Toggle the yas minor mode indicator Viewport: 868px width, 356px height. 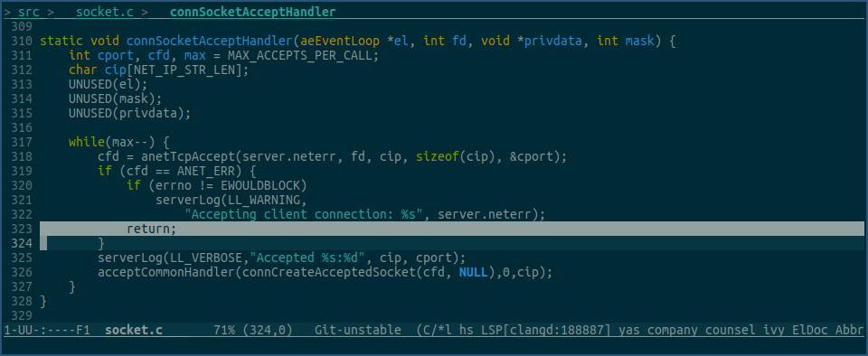pyautogui.click(x=629, y=330)
